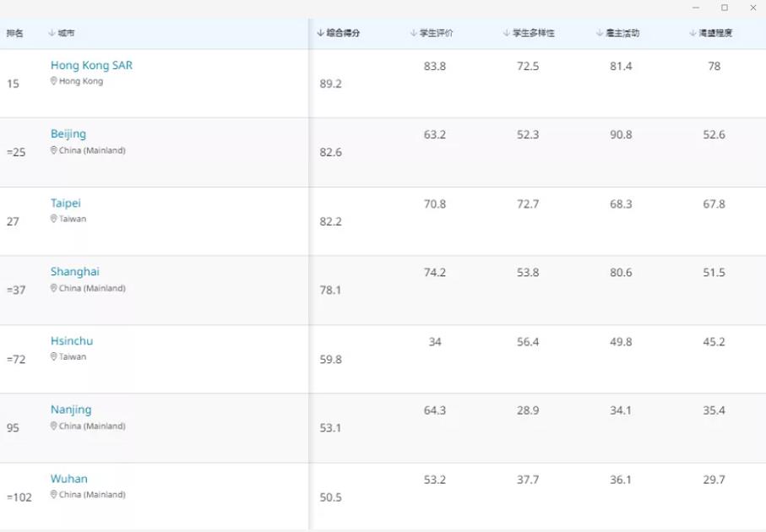This screenshot has width=766, height=532.
Task: Click the China (Mainland) label under Beijing
Action: pos(92,150)
